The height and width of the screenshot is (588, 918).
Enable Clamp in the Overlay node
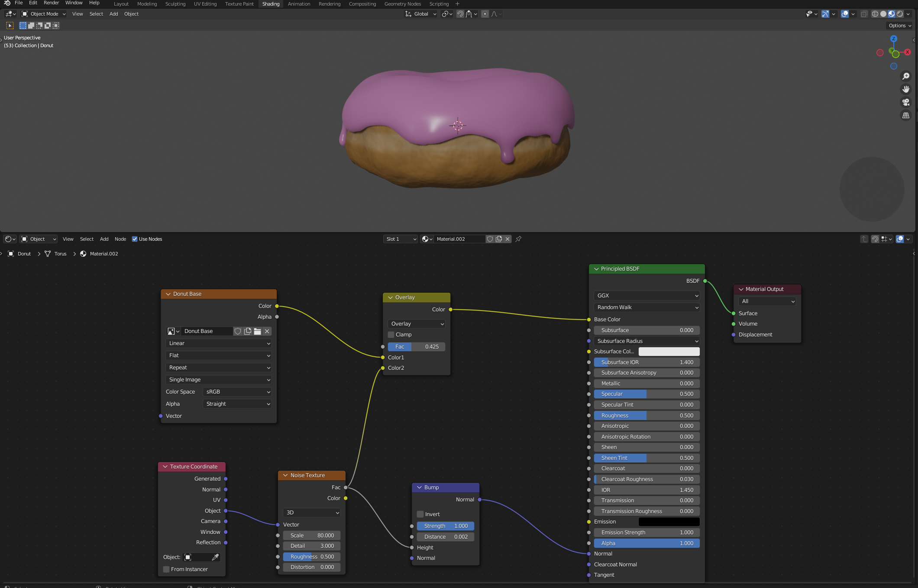(x=391, y=334)
